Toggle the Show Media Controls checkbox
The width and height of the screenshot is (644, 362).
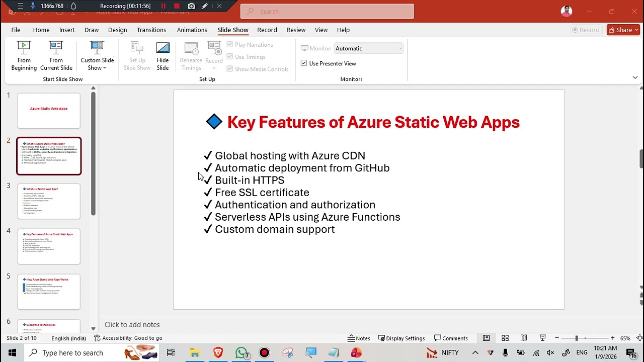[230, 69]
